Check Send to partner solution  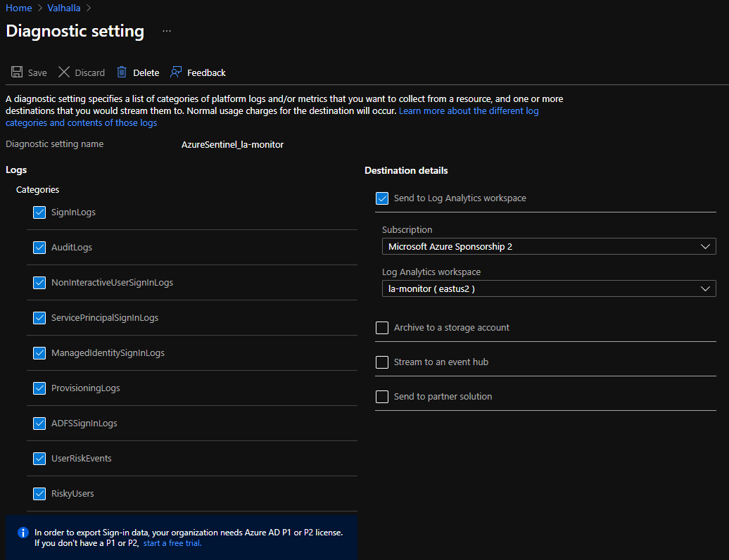pyautogui.click(x=382, y=396)
